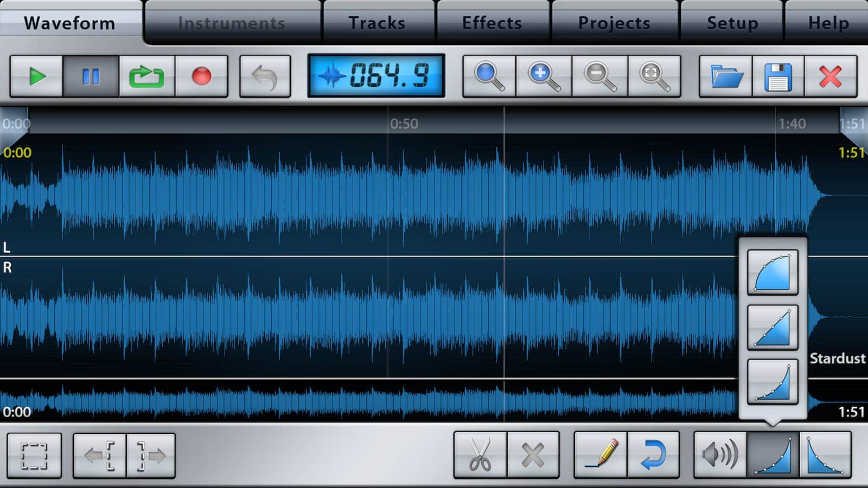
Task: Click the undo arrow button
Action: pos(264,75)
